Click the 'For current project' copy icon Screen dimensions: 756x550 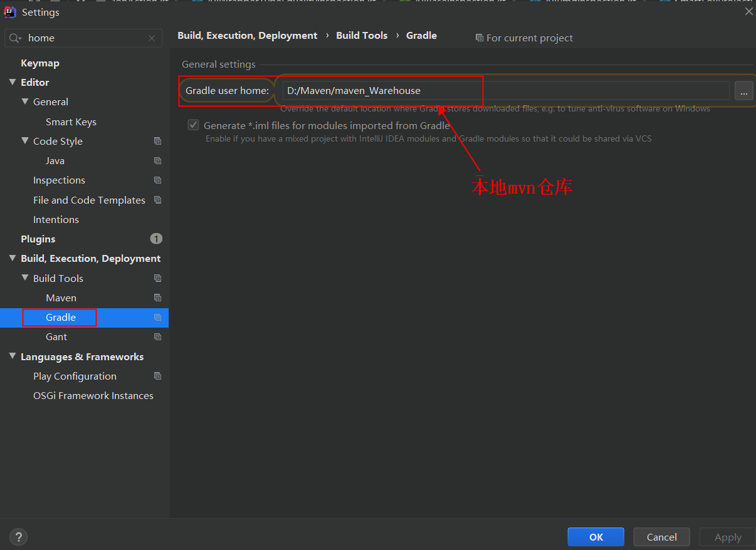coord(480,38)
